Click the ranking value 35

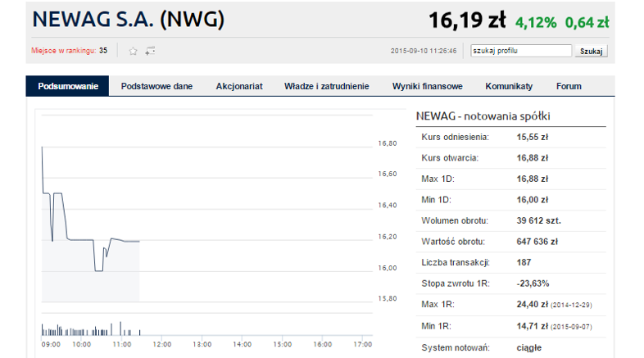tap(103, 51)
